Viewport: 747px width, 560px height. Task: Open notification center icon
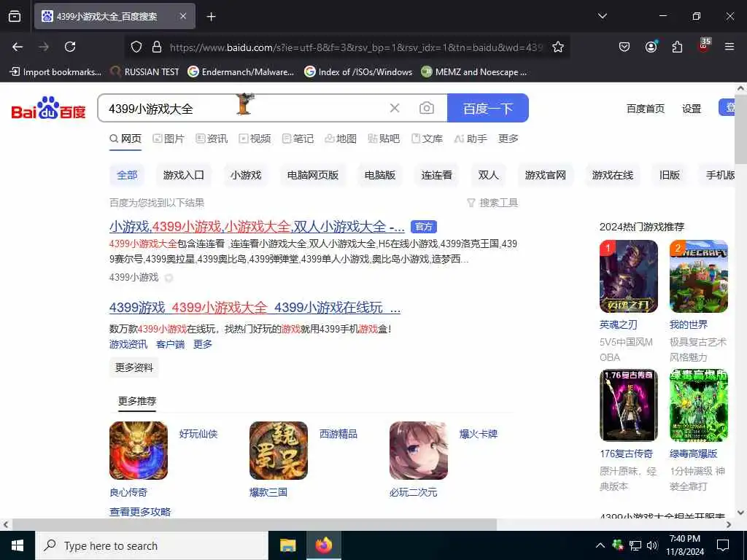[x=723, y=545]
